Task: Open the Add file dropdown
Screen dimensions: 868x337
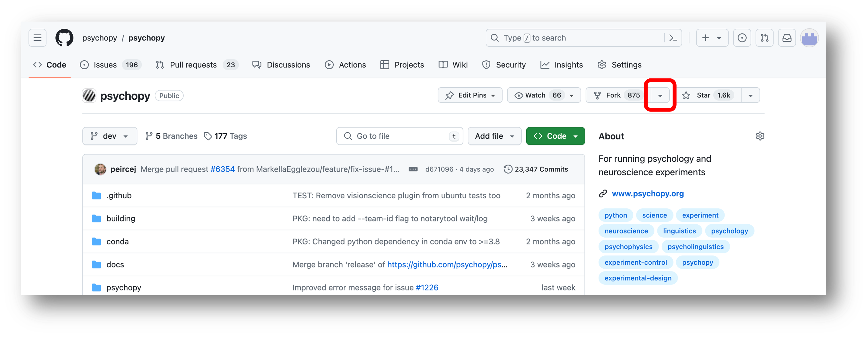Action: (494, 136)
